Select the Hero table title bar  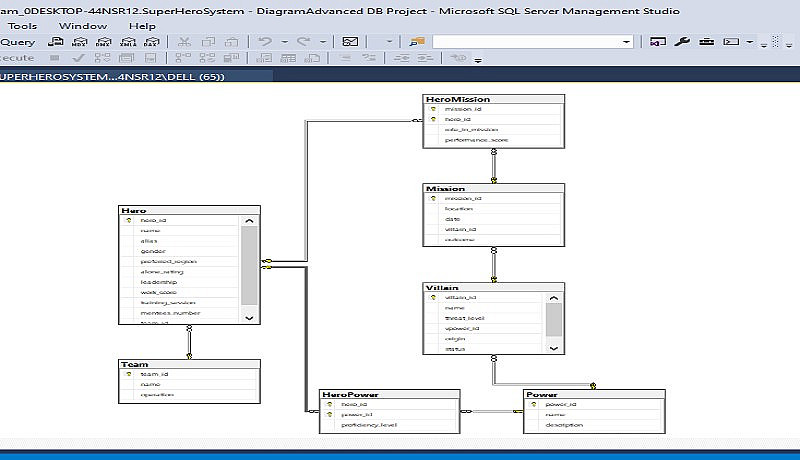[189, 210]
